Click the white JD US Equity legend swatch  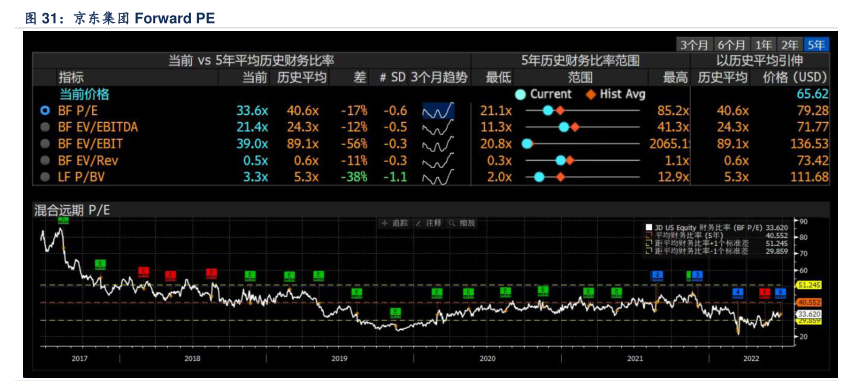(x=650, y=228)
